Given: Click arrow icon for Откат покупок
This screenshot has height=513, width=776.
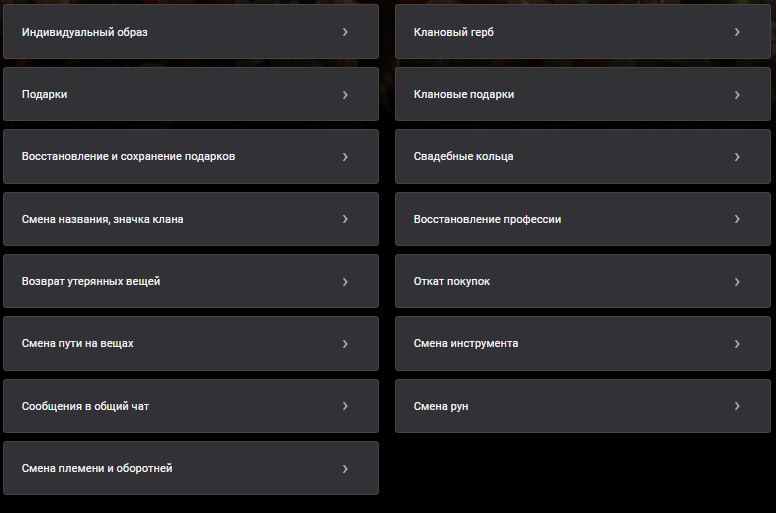Looking at the screenshot, I should click(737, 281).
